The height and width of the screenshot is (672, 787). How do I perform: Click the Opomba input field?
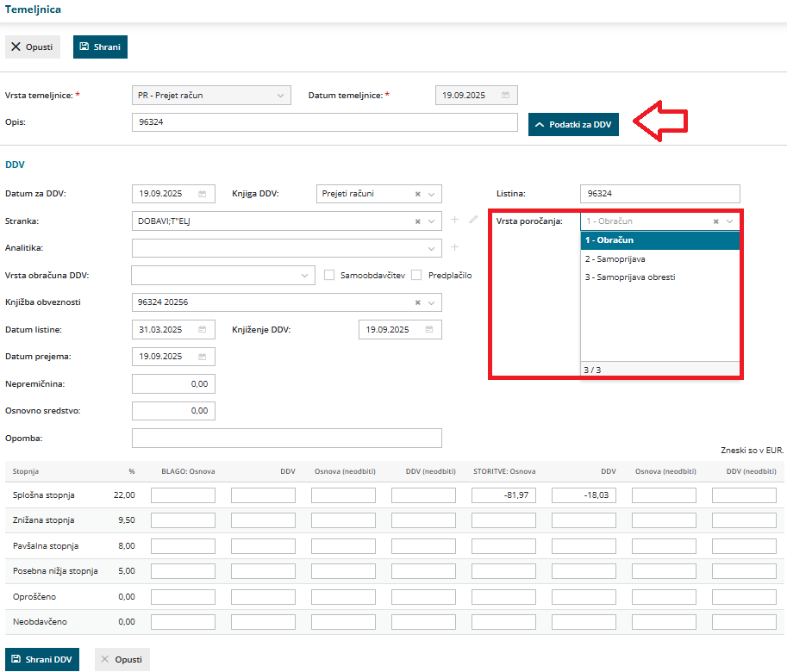click(286, 438)
